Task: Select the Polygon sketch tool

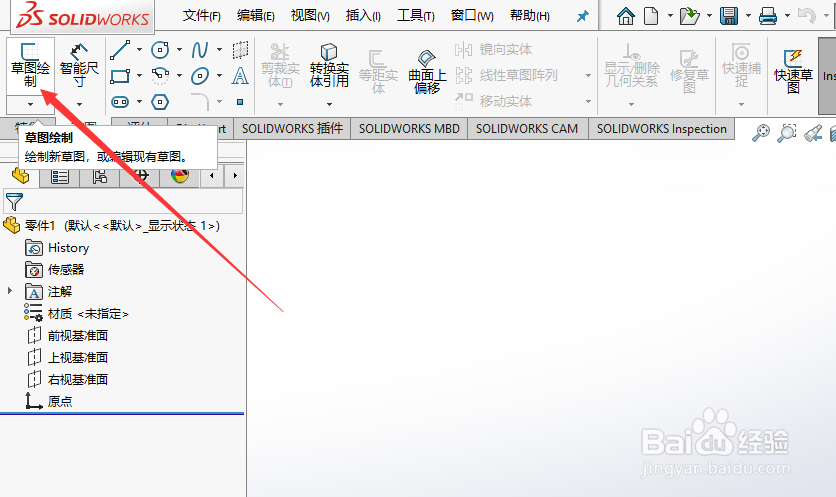Action: (x=160, y=101)
